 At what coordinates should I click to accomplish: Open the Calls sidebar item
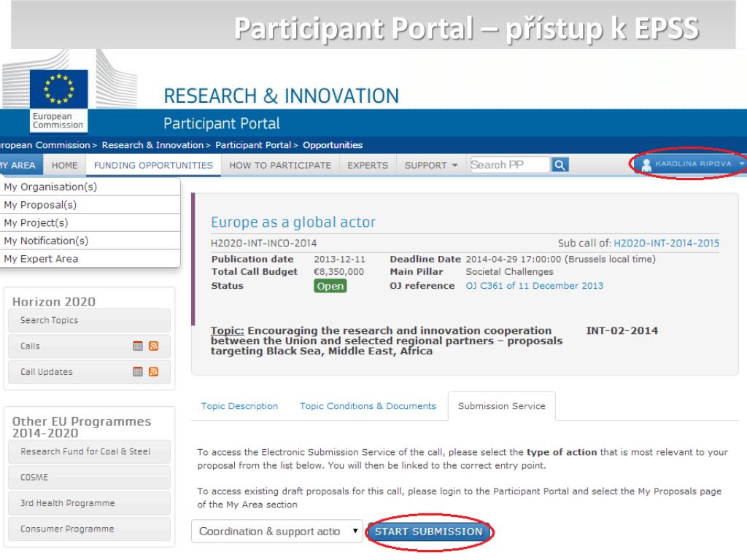click(x=89, y=346)
